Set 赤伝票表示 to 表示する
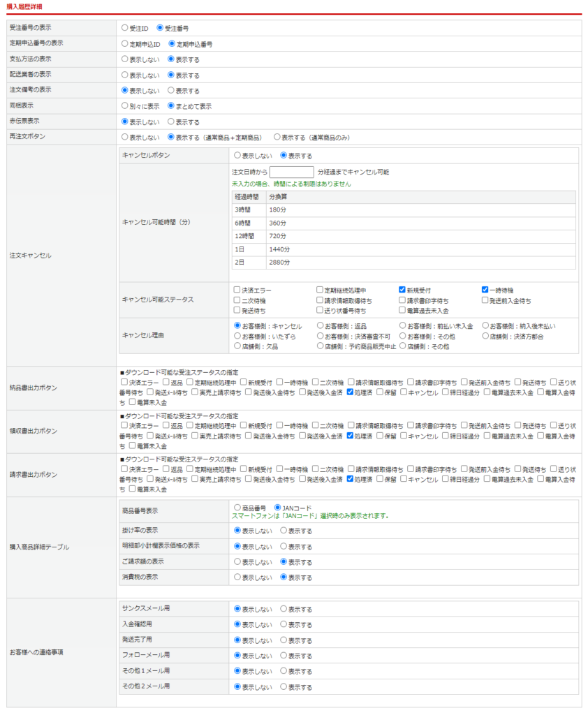This screenshot has height=715, width=588. point(171,122)
